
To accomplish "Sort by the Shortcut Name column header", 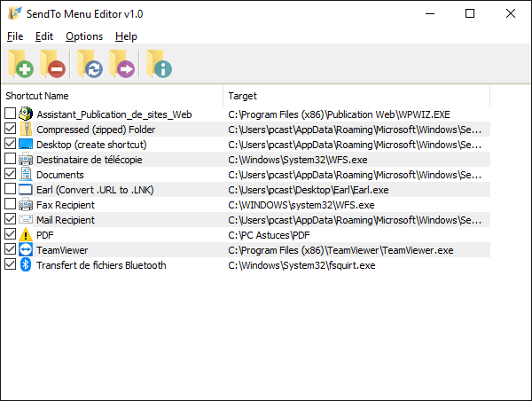I will click(112, 96).
